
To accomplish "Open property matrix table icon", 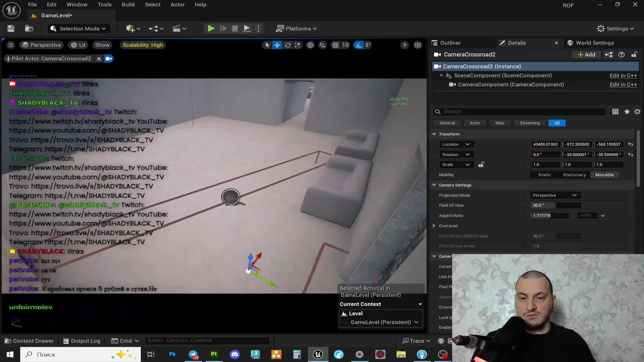I will (615, 112).
